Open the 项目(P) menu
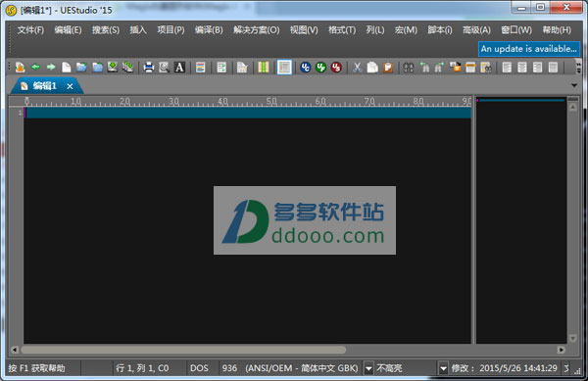 tap(171, 30)
